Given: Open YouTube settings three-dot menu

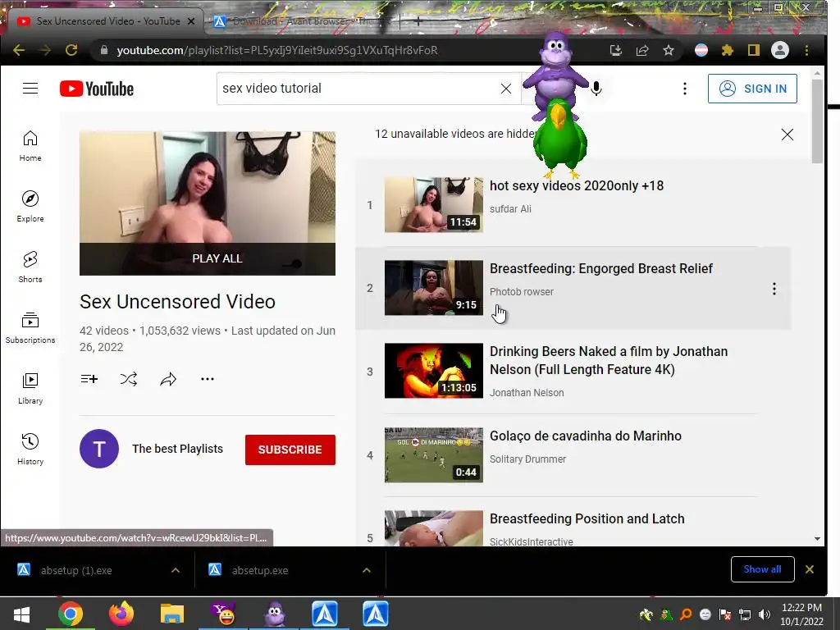Looking at the screenshot, I should tap(685, 89).
